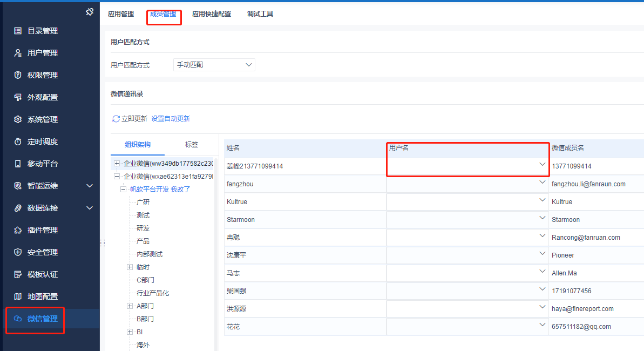Switch to the 应用管理 tab
The height and width of the screenshot is (351, 644).
point(121,14)
